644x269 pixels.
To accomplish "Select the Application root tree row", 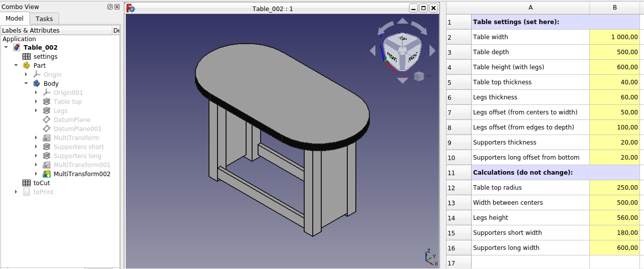I will (x=60, y=39).
